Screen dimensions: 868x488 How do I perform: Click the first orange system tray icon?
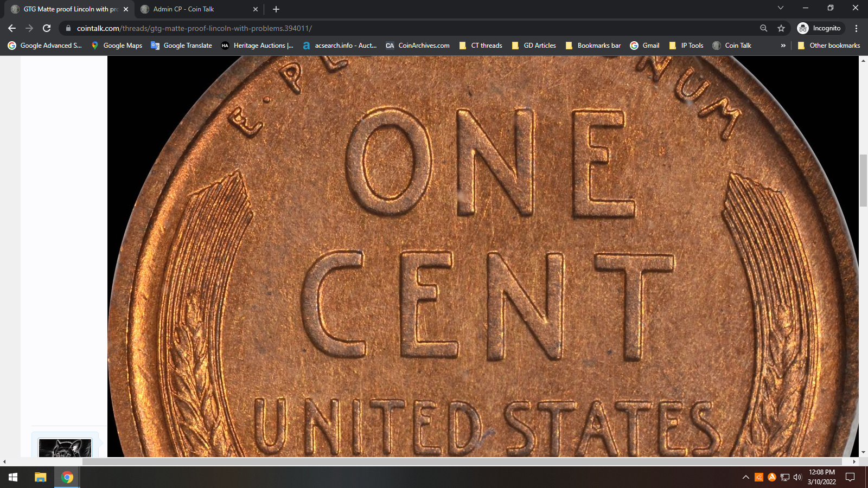pos(759,477)
